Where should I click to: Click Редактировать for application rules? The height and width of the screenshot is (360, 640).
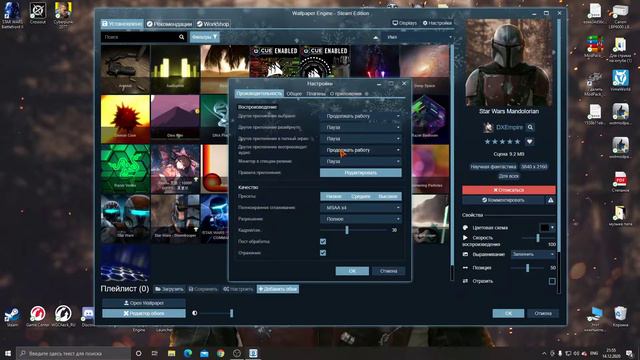[361, 173]
